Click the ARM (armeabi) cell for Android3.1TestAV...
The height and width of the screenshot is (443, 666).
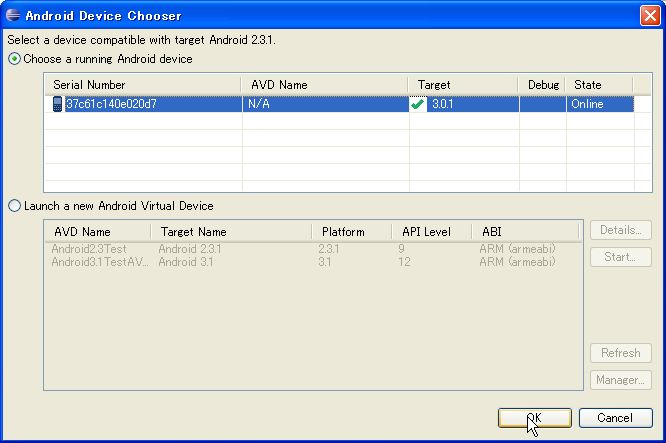coord(517,262)
